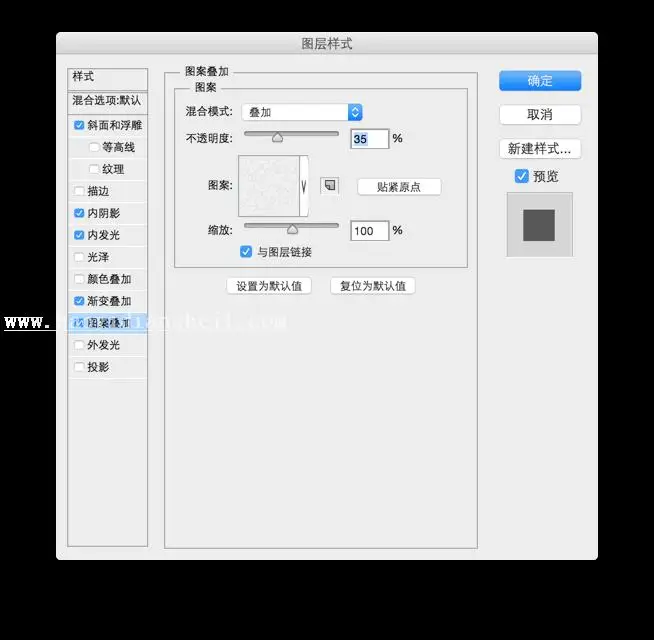The width and height of the screenshot is (654, 640).
Task: Open 光泽 settings label
Action: 98,257
